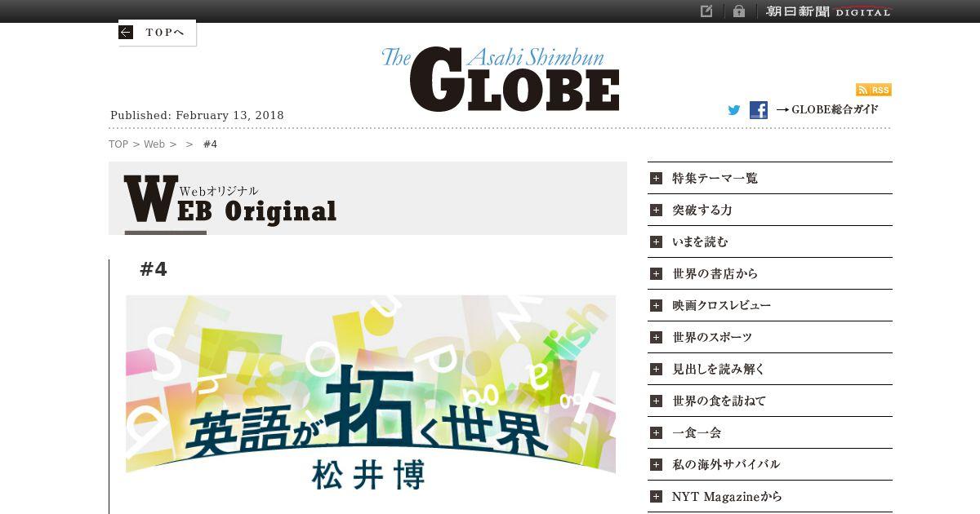Expand the plus icon beside 世界のスポーツ
Viewport: 980px width, 514px height.
coord(656,338)
